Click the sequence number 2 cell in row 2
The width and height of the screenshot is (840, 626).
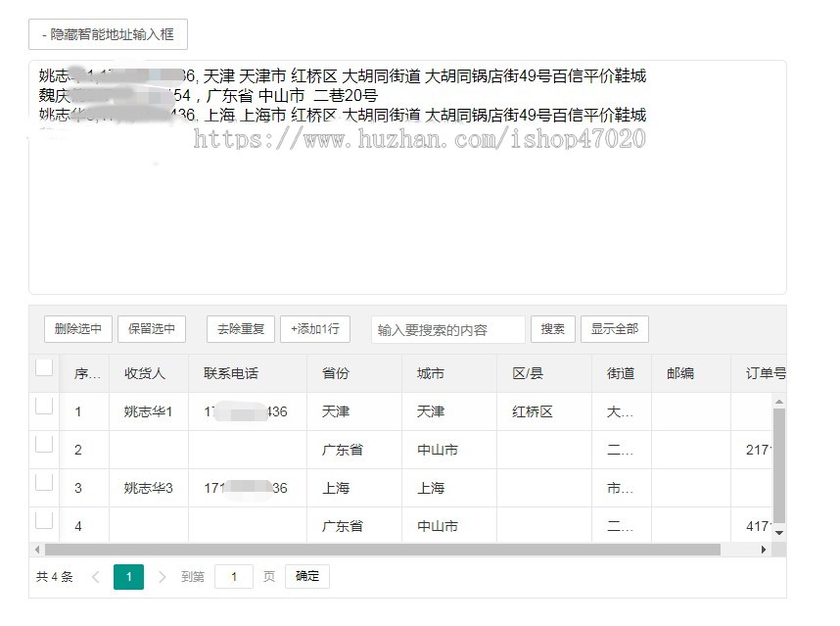[x=84, y=450]
